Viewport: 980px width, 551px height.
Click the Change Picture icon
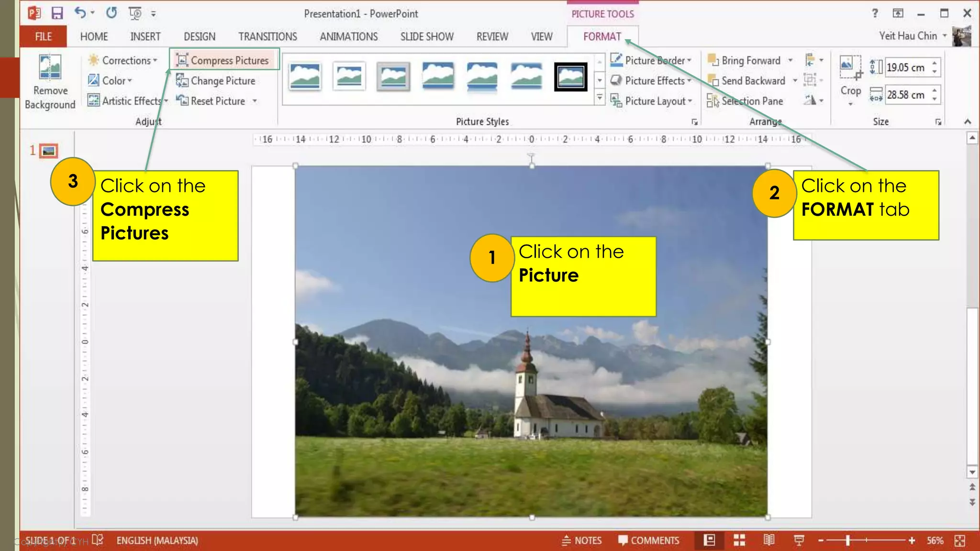coord(182,81)
